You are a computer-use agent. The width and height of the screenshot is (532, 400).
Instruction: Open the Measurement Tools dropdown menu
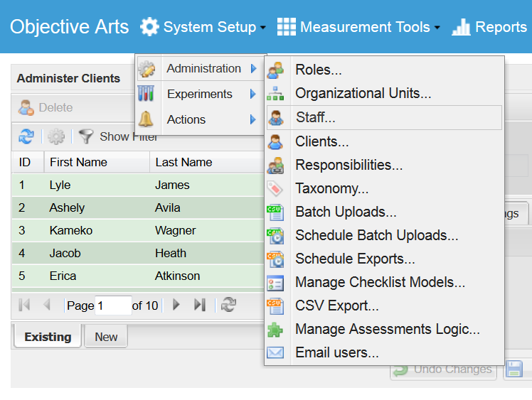point(358,27)
